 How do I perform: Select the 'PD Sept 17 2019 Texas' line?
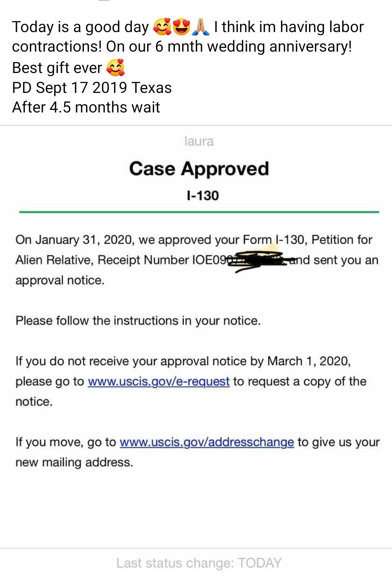[92, 88]
